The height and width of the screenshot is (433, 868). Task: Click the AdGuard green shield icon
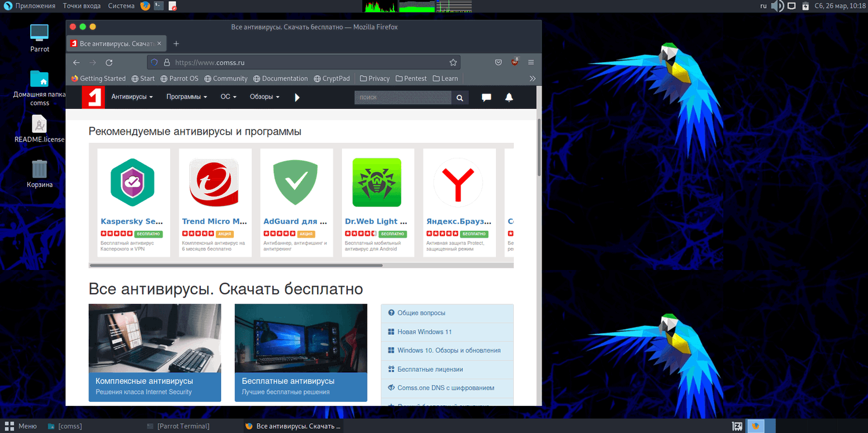point(296,182)
